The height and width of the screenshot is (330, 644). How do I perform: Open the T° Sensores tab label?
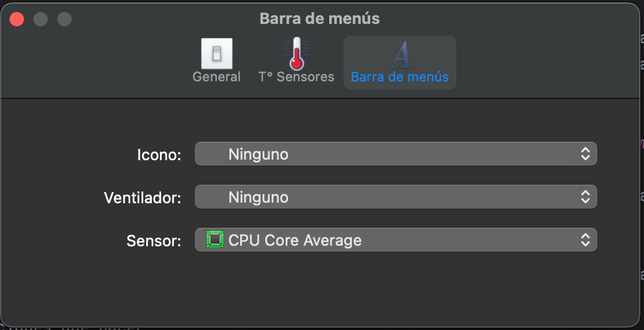(296, 77)
